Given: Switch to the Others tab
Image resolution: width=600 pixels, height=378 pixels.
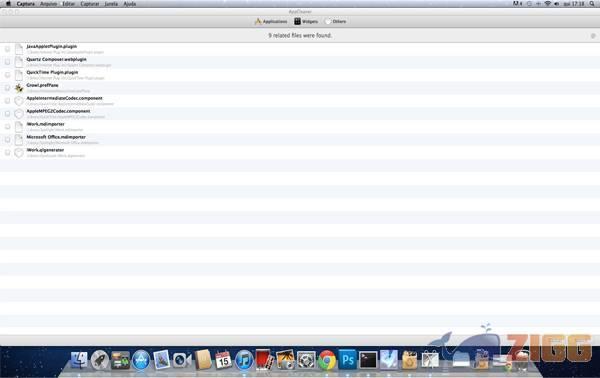Looking at the screenshot, I should tap(335, 21).
